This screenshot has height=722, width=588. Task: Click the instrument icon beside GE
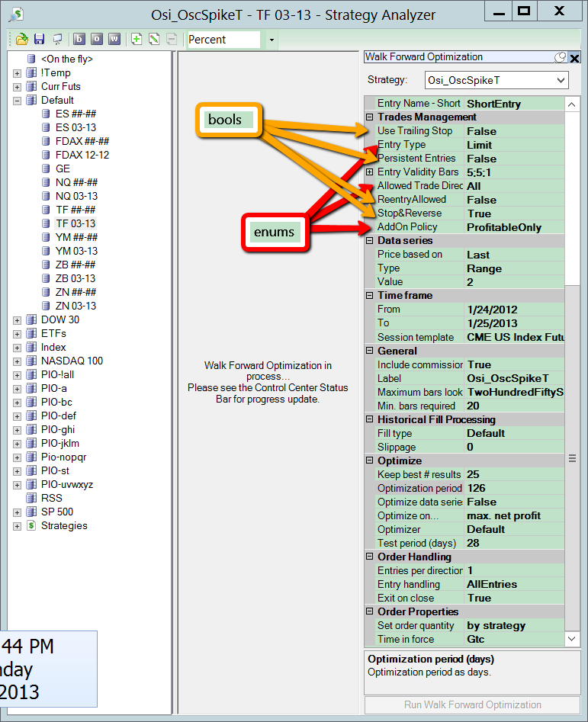pos(46,168)
